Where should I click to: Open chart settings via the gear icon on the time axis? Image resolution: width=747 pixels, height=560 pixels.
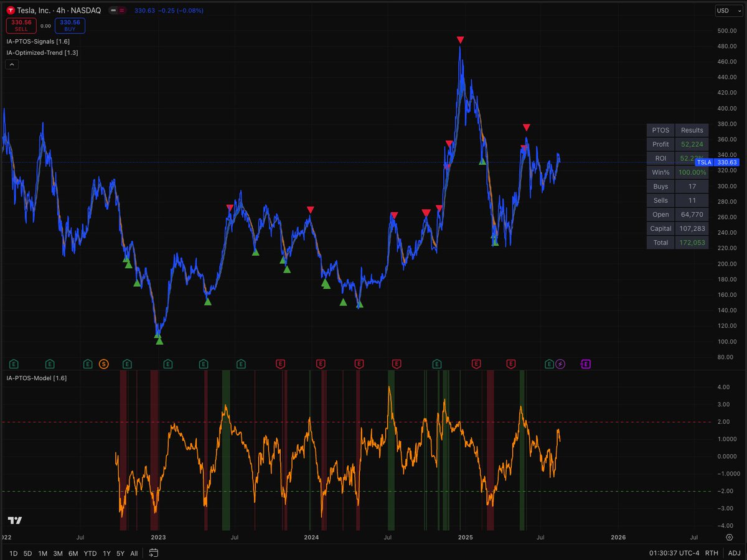tap(729, 536)
